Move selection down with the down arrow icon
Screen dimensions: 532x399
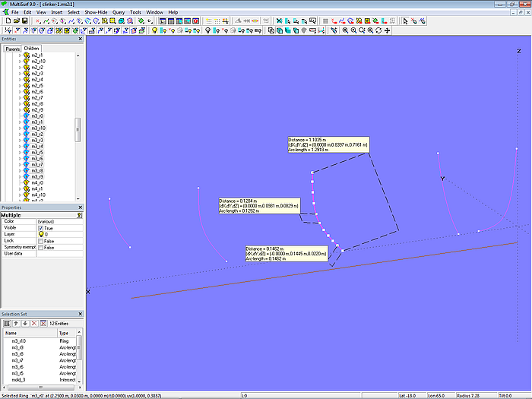24,324
